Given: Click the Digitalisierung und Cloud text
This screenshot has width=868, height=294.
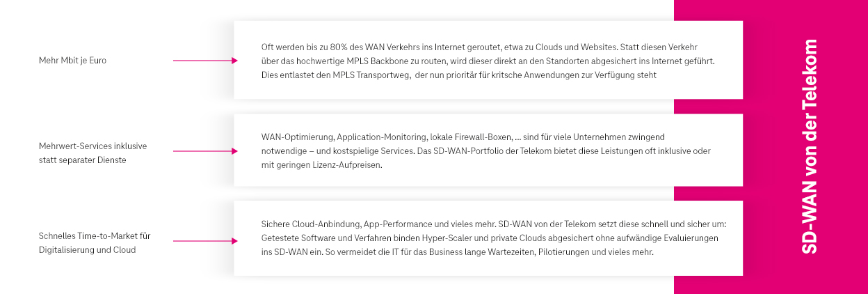Looking at the screenshot, I should pos(87,249).
